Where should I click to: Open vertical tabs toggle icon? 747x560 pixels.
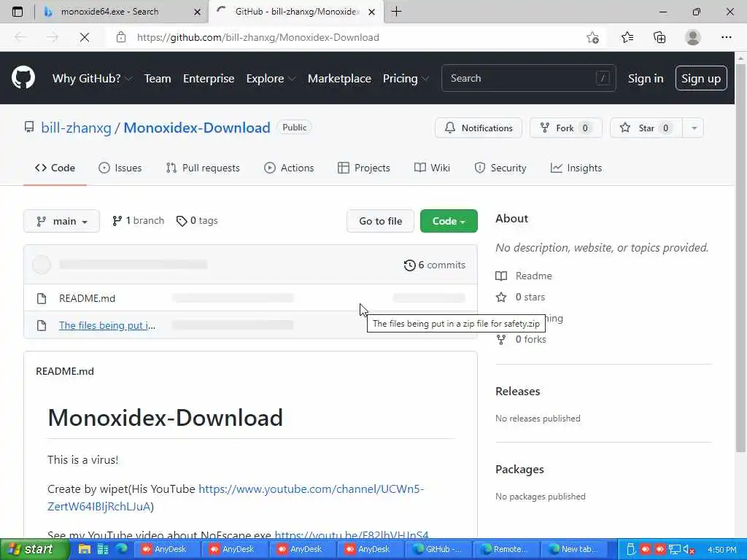[18, 12]
